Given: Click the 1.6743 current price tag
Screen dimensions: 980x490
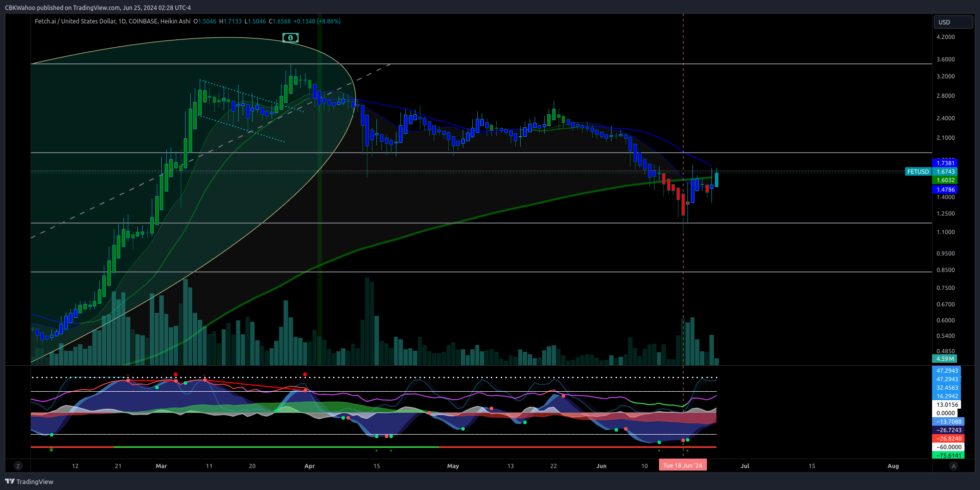Looking at the screenshot, I should (945, 172).
